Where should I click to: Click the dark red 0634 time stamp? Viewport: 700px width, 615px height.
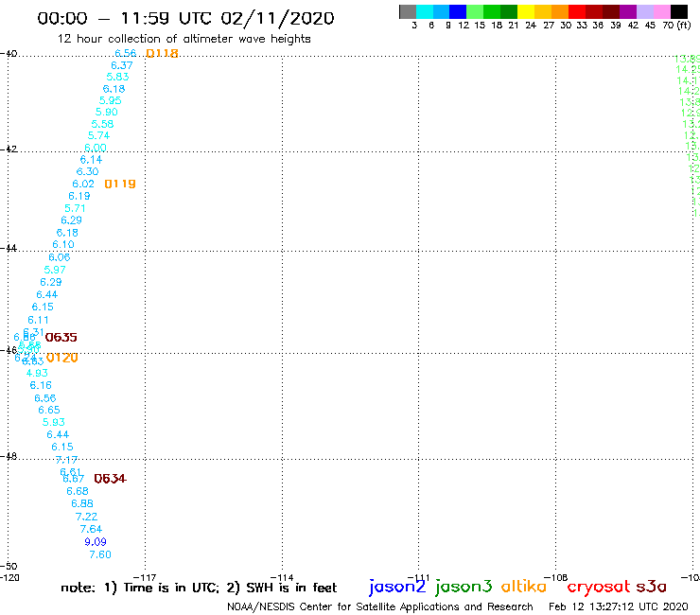111,479
